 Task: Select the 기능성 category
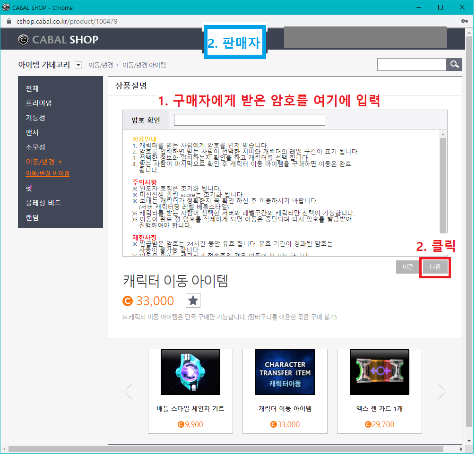(35, 118)
